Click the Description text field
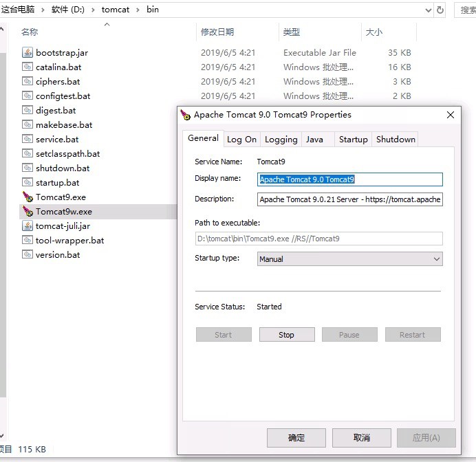Screen dimensions: 476x462 point(349,199)
